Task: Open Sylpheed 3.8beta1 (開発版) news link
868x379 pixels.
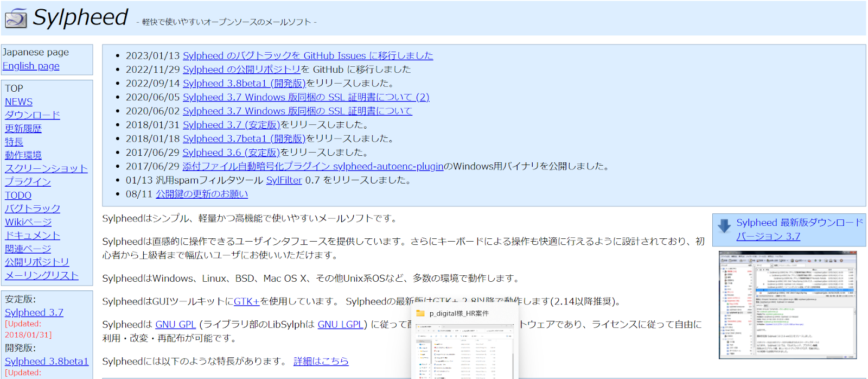Action: (244, 83)
